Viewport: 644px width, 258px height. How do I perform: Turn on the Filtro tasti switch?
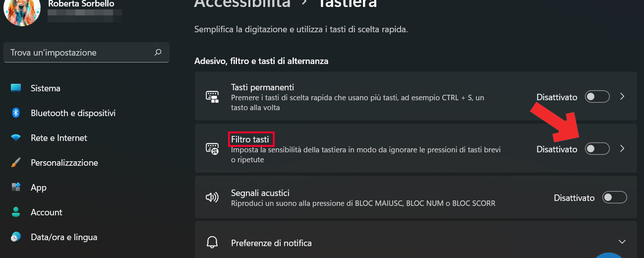(x=597, y=148)
